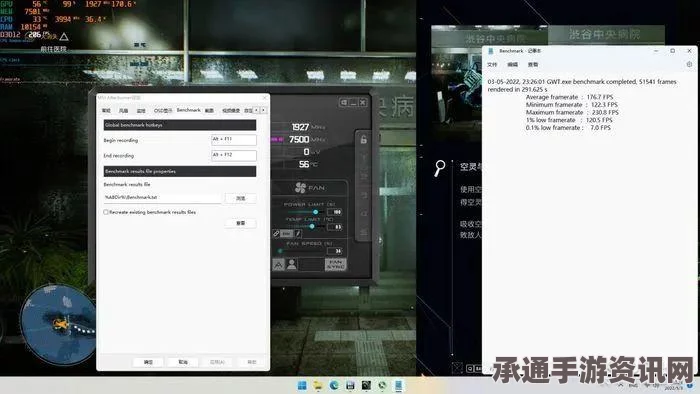
Task: Click the 'Maximum framerate' line in Notepad
Action: (x=572, y=112)
